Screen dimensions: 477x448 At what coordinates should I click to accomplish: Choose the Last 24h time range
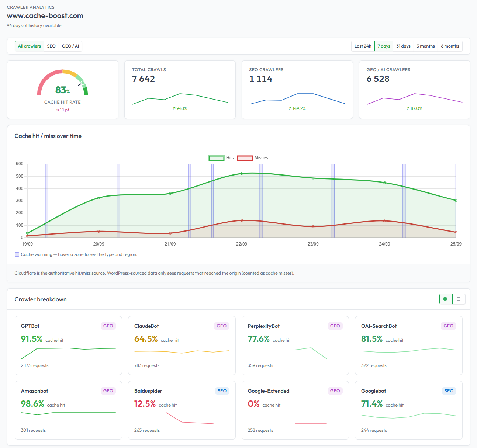pos(363,46)
